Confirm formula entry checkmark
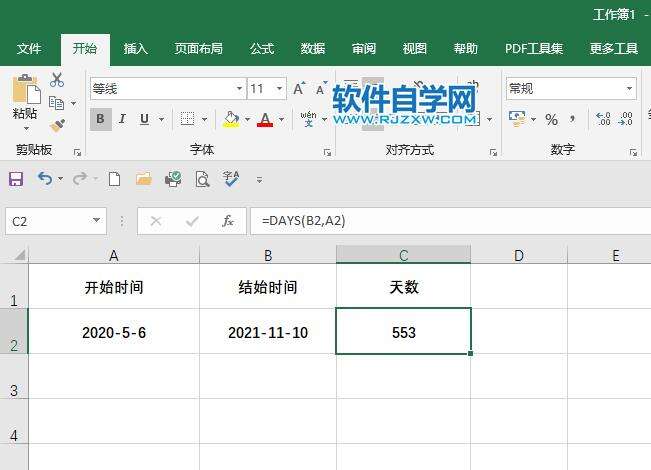The width and height of the screenshot is (651, 470). click(192, 221)
